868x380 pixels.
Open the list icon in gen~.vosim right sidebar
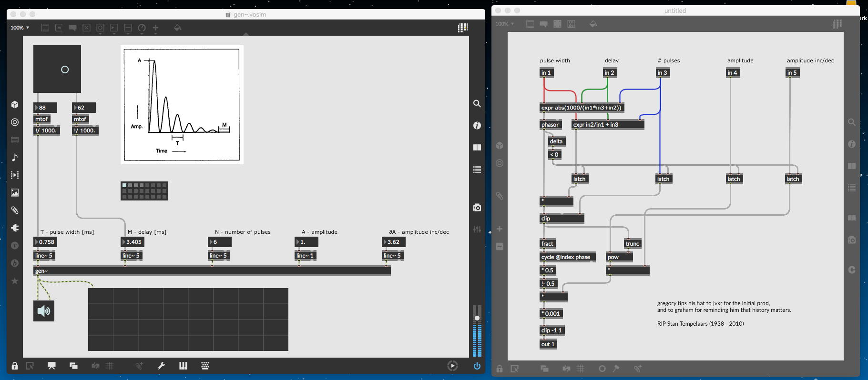pos(477,169)
